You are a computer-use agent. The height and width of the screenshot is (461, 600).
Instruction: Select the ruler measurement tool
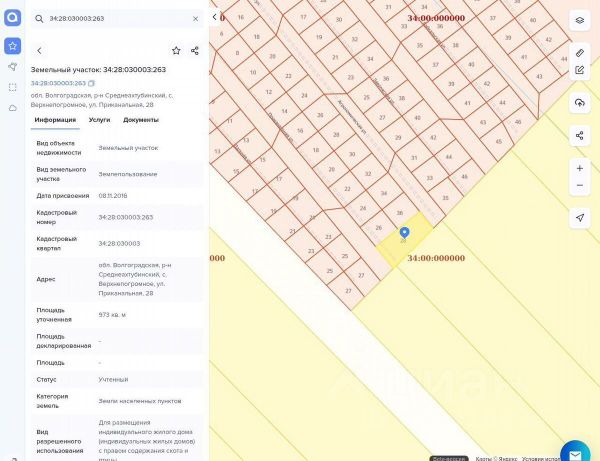click(x=580, y=52)
